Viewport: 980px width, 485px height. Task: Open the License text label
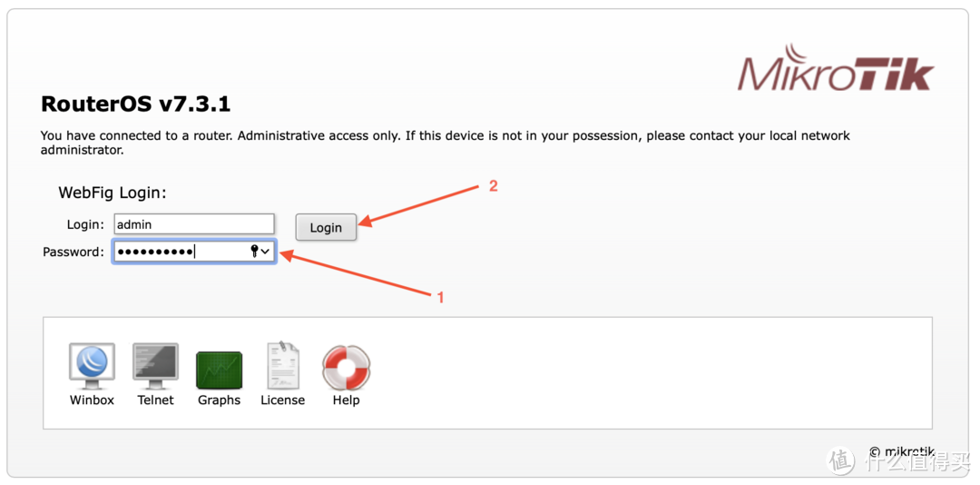point(282,400)
